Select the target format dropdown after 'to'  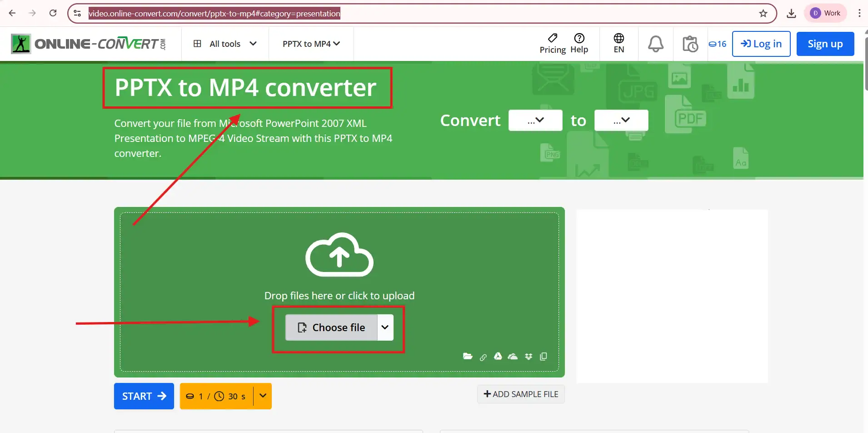pyautogui.click(x=621, y=120)
